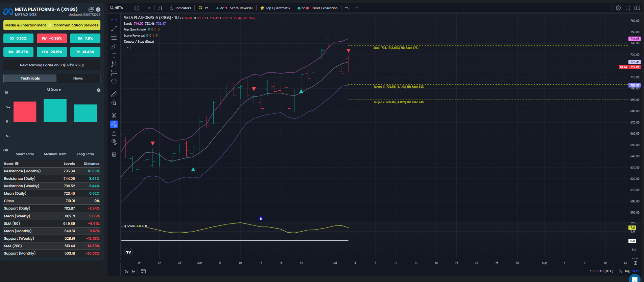Viewport: 644px width, 282px height.
Task: Click the TradingView logo on chart
Action: coord(128,252)
